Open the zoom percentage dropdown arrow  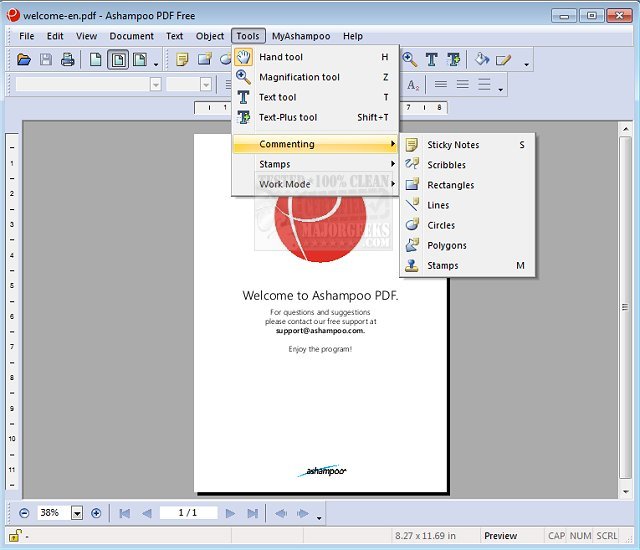[77, 513]
